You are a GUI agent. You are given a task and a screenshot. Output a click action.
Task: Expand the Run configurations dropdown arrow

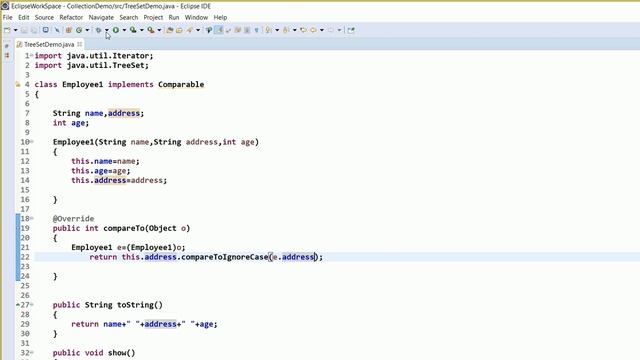(124, 30)
